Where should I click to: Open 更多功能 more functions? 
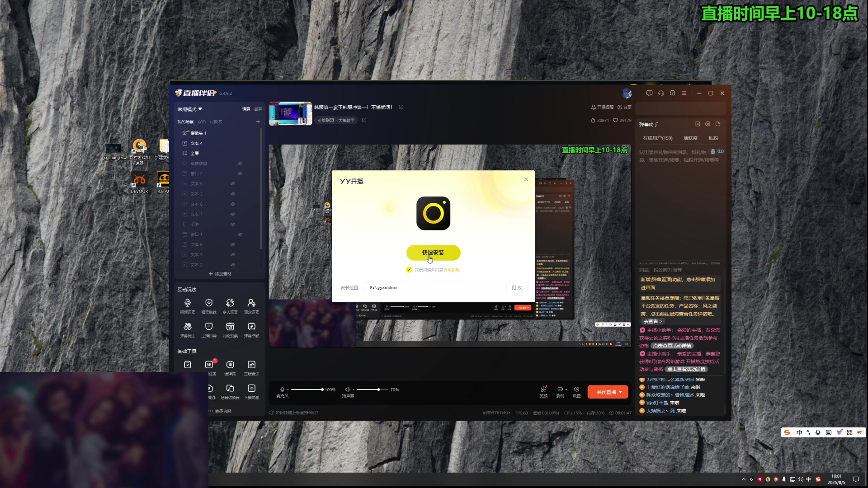point(220,411)
